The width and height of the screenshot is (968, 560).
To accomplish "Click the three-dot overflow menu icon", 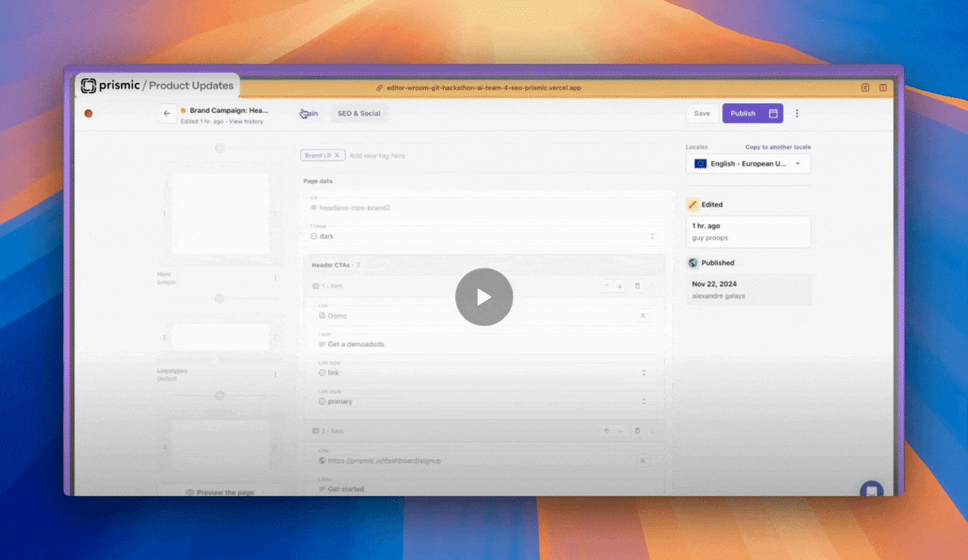I will click(797, 113).
